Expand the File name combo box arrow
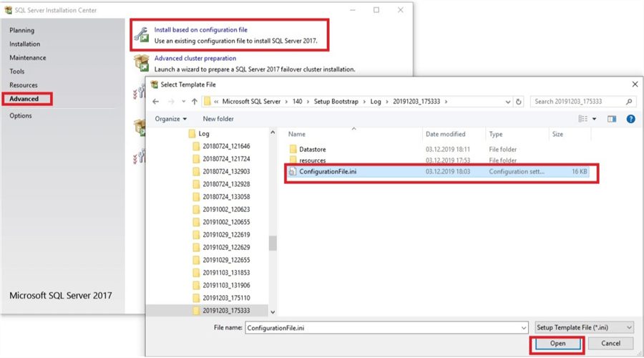The height and width of the screenshot is (358, 644). click(x=524, y=328)
